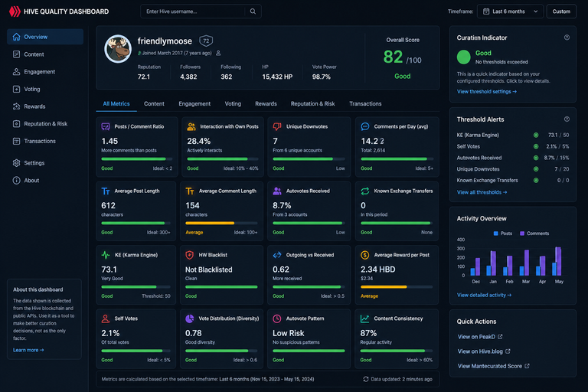Click the Interaction with Own Posts icon
This screenshot has height=392, width=588.
point(191,127)
